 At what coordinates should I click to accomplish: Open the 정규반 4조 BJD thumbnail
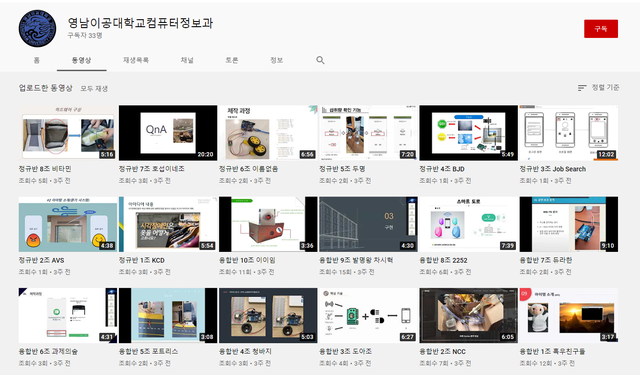468,133
